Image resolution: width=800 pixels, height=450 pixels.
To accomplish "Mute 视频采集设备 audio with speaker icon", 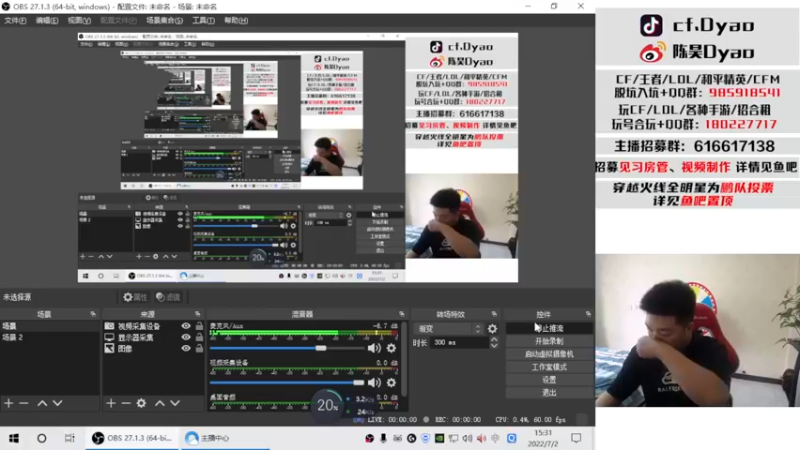I will [x=374, y=383].
